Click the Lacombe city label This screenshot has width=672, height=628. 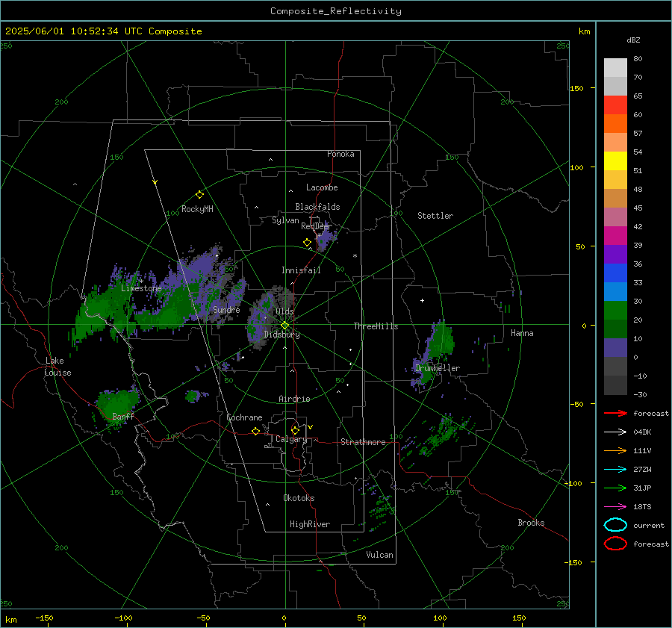click(322, 187)
